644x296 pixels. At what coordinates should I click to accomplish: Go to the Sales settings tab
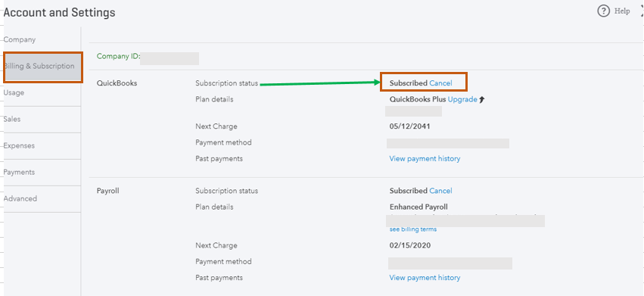pyautogui.click(x=12, y=119)
